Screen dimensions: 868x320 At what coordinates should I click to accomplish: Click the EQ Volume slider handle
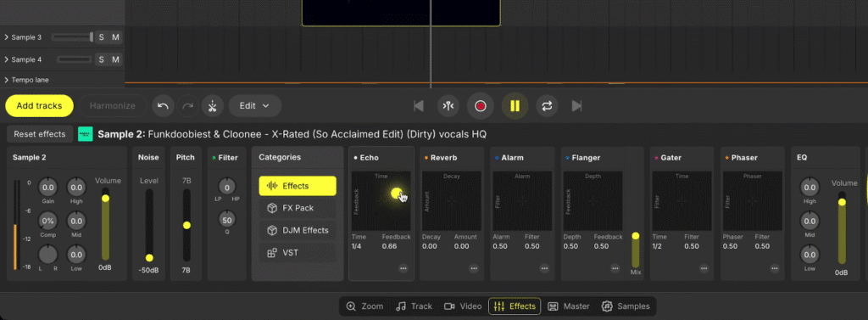point(842,202)
